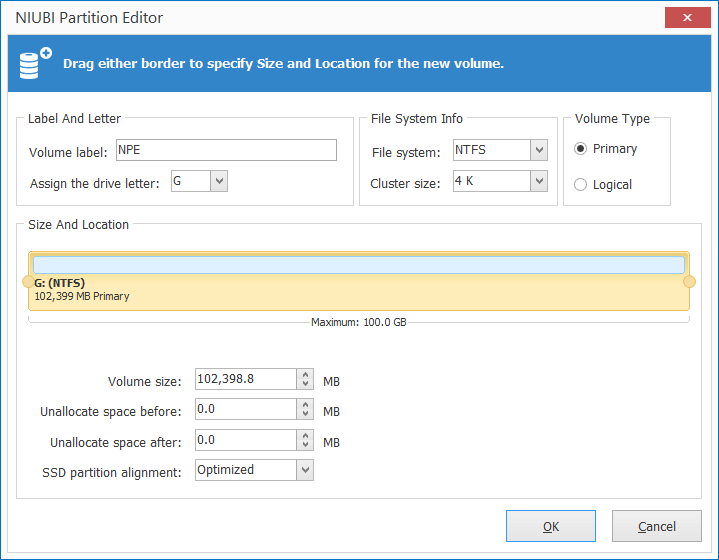The width and height of the screenshot is (719, 560).
Task: Select the Primary volume type
Action: (x=581, y=149)
